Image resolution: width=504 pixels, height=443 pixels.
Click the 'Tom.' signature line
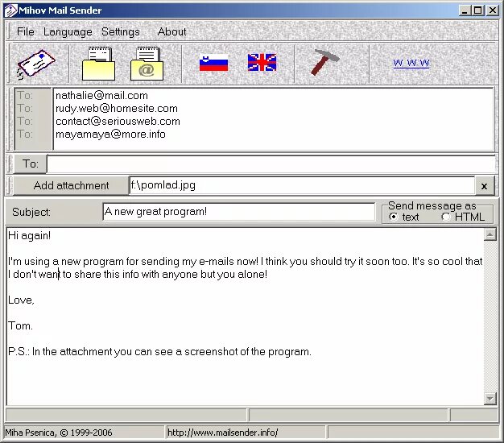(20, 325)
